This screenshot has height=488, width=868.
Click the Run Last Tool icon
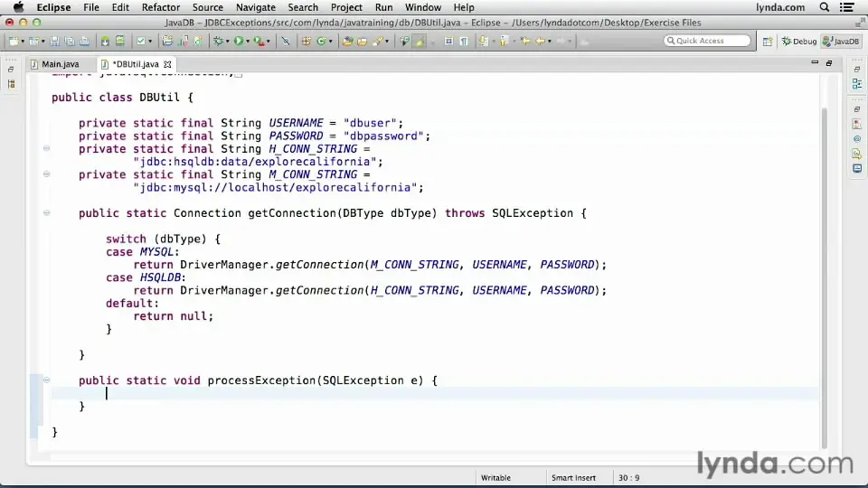point(259,41)
